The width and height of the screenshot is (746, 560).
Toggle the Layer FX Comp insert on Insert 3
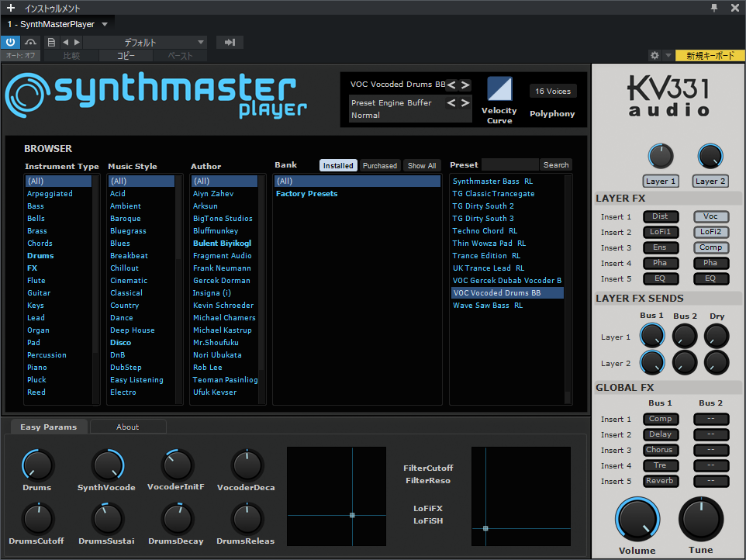click(x=711, y=247)
